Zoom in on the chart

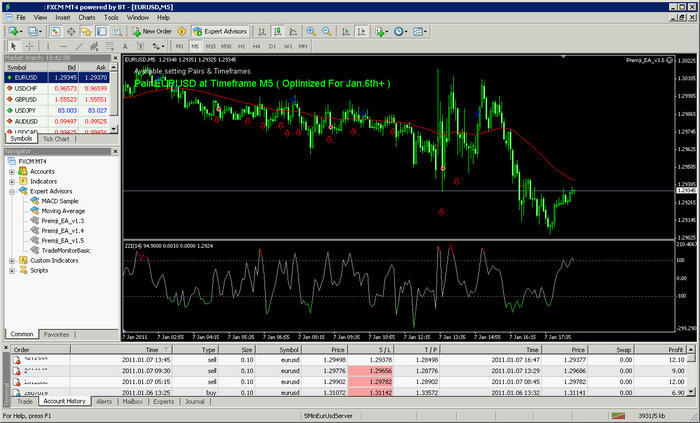311,31
